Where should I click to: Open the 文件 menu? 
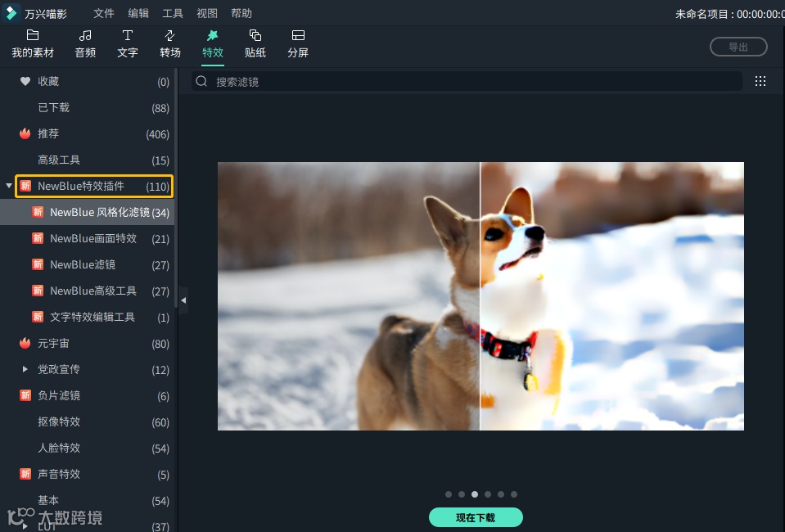pyautogui.click(x=104, y=14)
